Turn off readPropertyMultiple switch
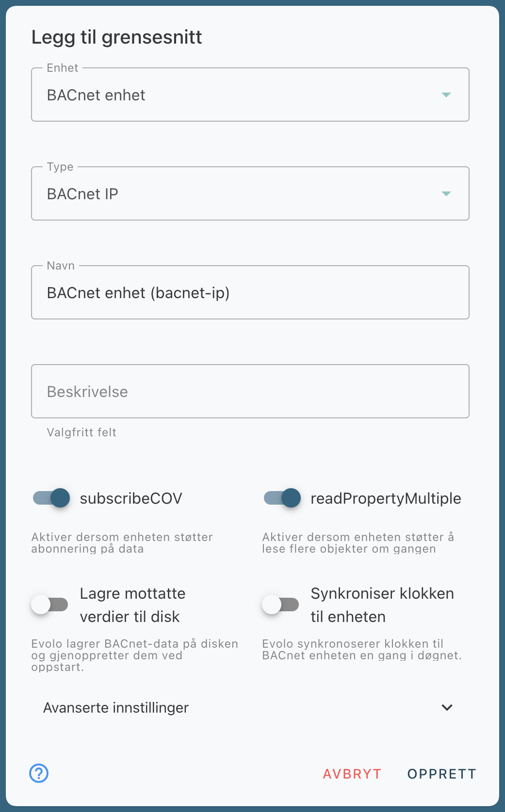 pyautogui.click(x=282, y=498)
